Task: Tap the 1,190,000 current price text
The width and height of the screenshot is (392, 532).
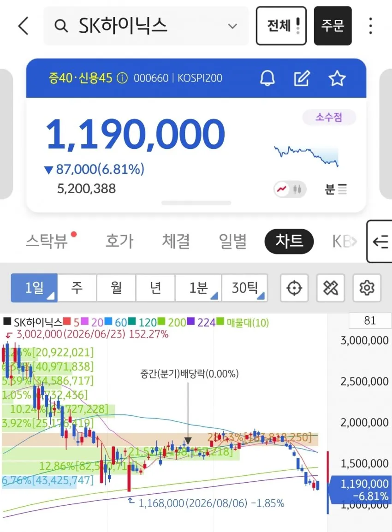Action: pos(136,134)
